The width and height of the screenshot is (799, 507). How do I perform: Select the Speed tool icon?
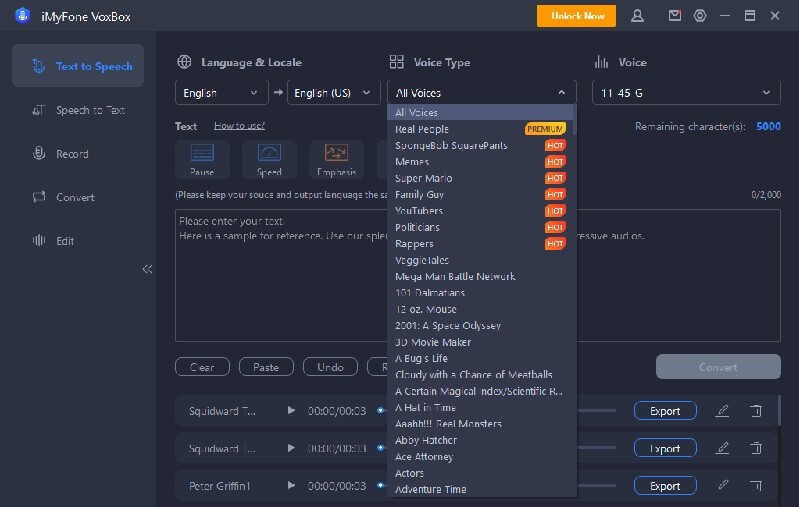click(x=269, y=159)
